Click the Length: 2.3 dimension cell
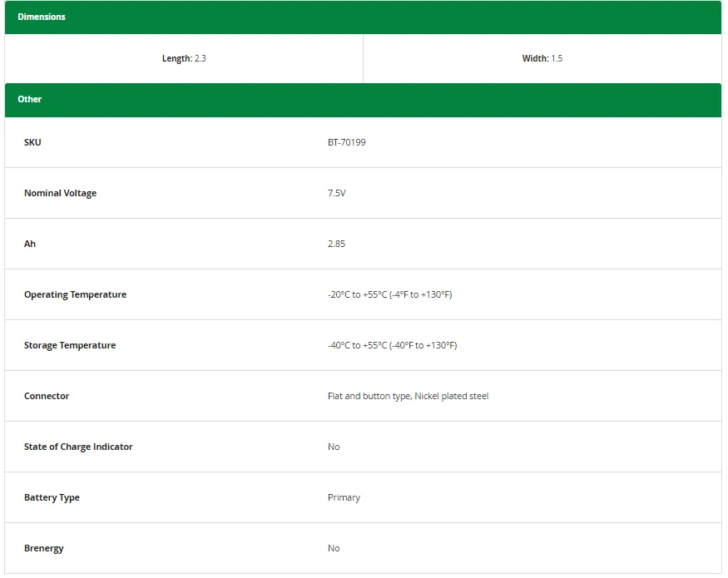 (184, 59)
